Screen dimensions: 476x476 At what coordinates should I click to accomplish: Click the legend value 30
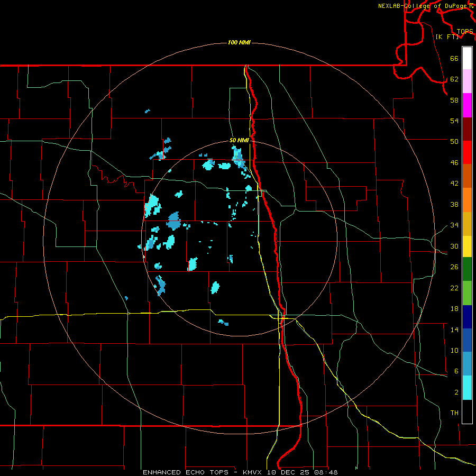[x=454, y=246]
